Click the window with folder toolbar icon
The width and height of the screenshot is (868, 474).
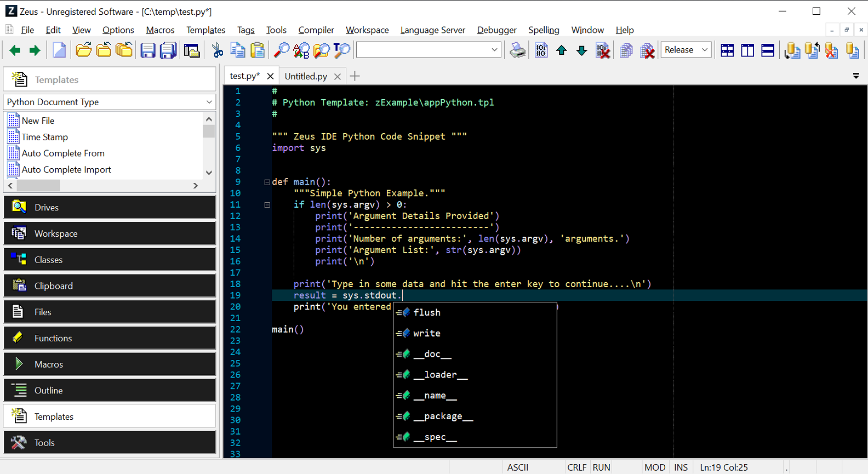coord(191,50)
